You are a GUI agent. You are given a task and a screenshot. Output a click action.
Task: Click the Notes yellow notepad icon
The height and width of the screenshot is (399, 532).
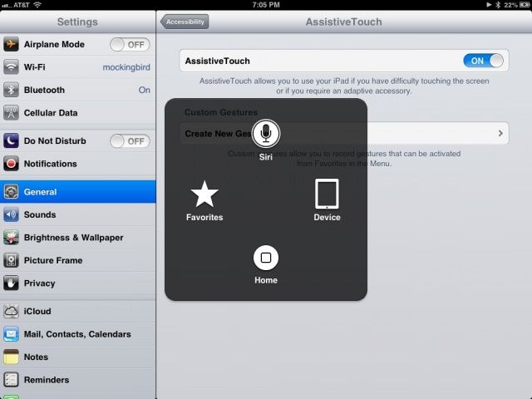point(11,357)
